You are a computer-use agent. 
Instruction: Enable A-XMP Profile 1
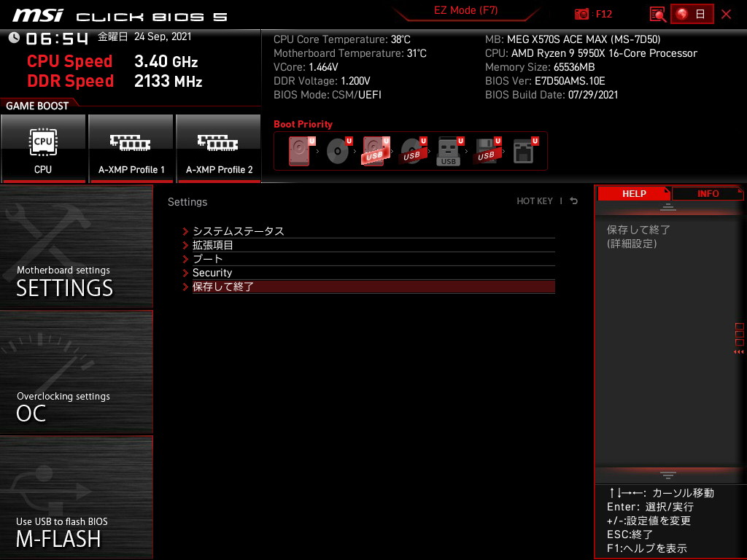pos(131,148)
